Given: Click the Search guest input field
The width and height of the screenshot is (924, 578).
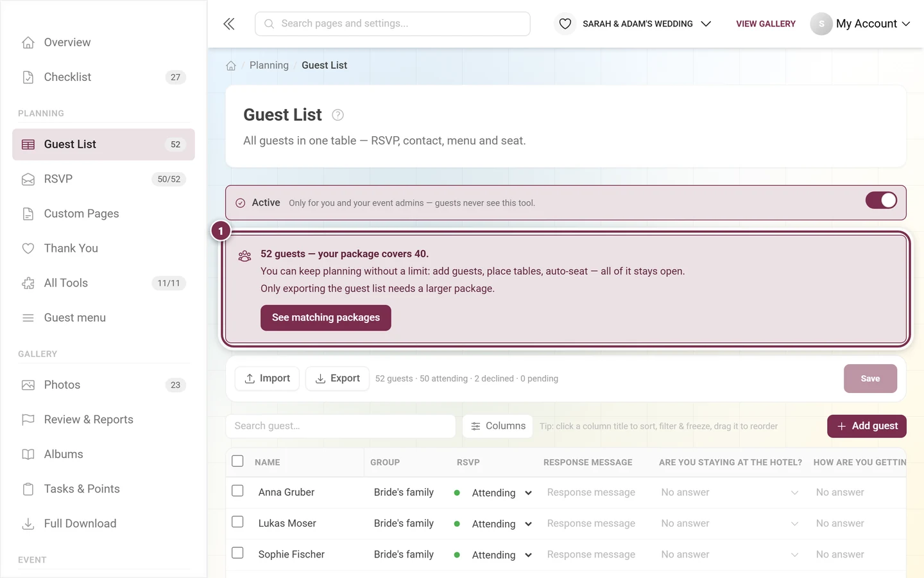Looking at the screenshot, I should pos(341,426).
